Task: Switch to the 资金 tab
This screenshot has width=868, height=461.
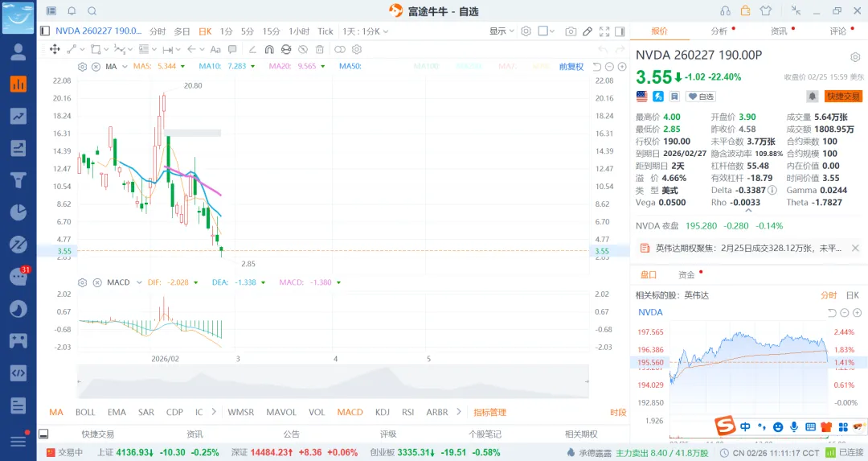Action: 686,275
